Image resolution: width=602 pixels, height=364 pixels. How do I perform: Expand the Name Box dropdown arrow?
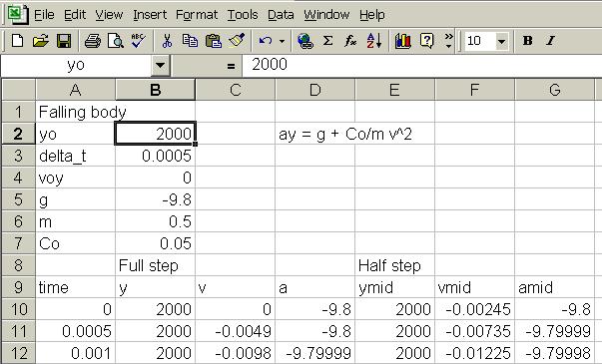(x=160, y=65)
